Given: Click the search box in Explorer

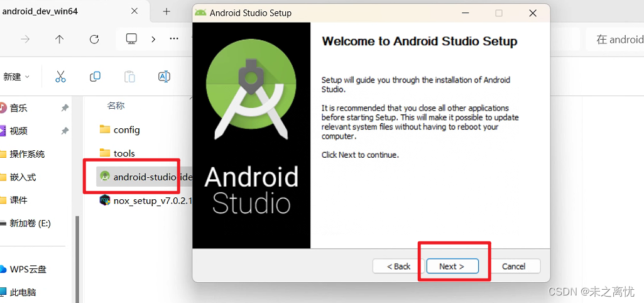Looking at the screenshot, I should (615, 39).
